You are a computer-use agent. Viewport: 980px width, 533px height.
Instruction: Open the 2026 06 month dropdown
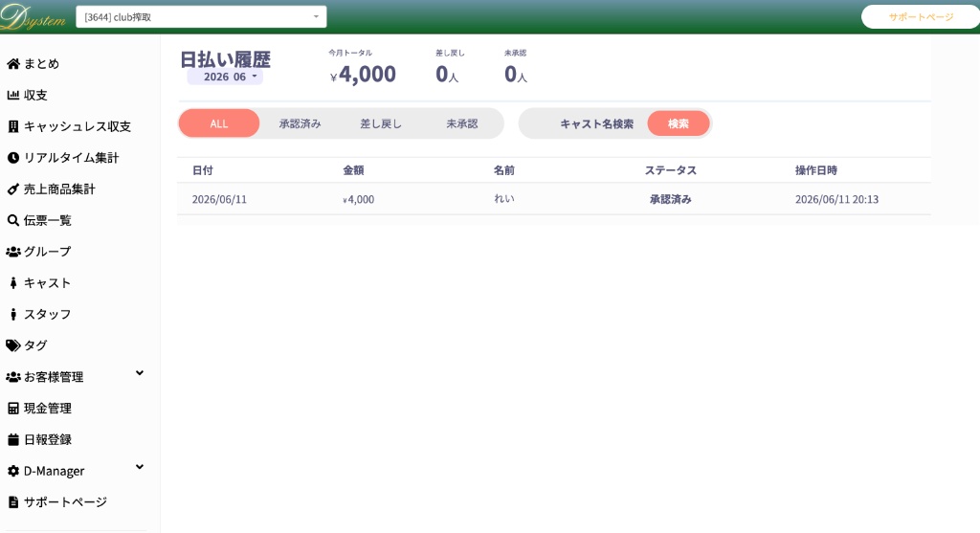point(225,77)
